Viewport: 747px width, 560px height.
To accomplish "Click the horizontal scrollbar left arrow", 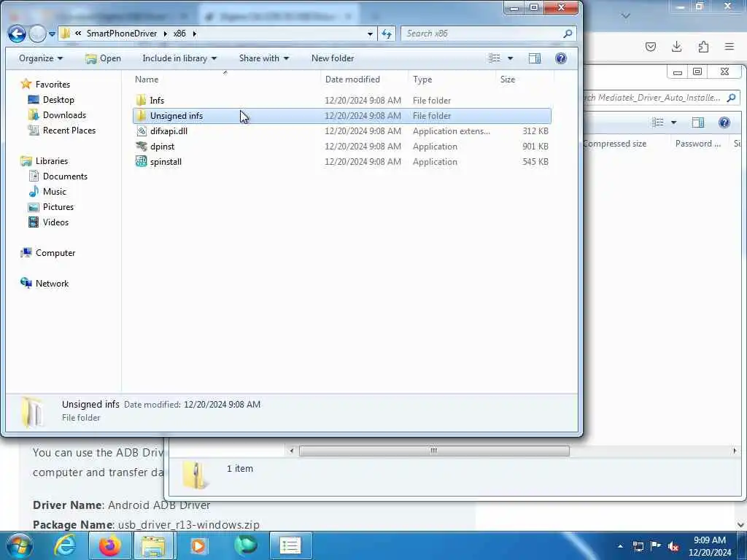I will (292, 451).
